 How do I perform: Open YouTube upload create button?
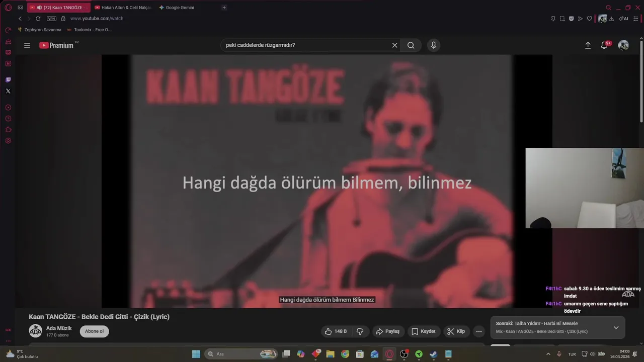click(x=588, y=45)
